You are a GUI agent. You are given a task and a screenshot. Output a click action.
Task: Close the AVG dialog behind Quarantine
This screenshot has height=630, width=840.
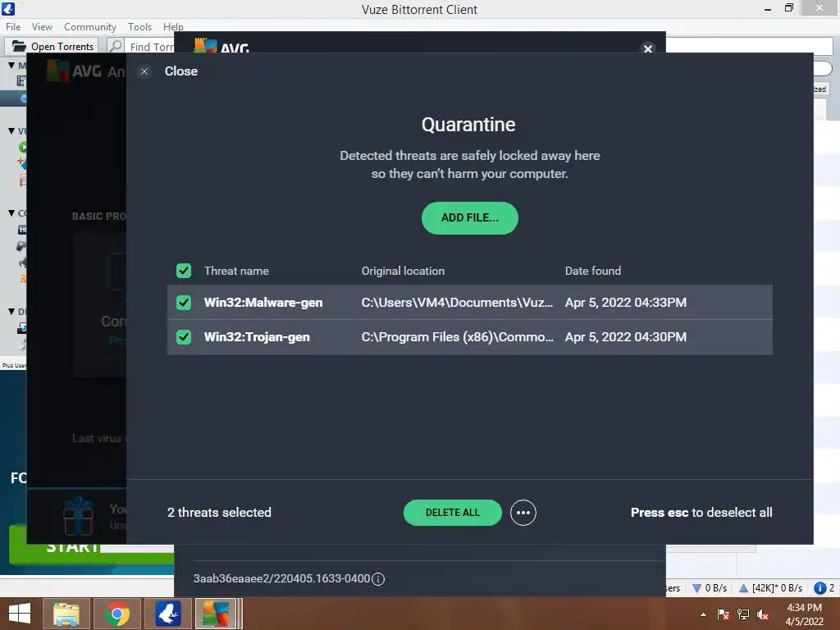click(648, 48)
